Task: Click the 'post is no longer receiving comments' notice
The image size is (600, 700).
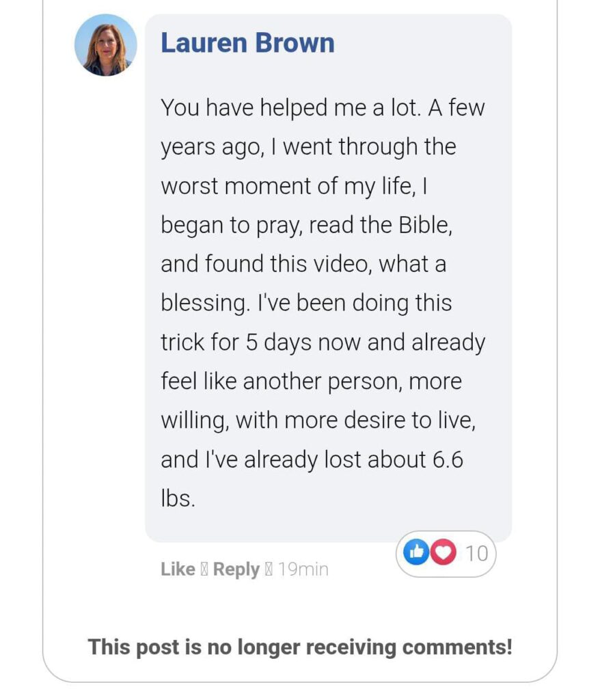Action: pyautogui.click(x=300, y=647)
